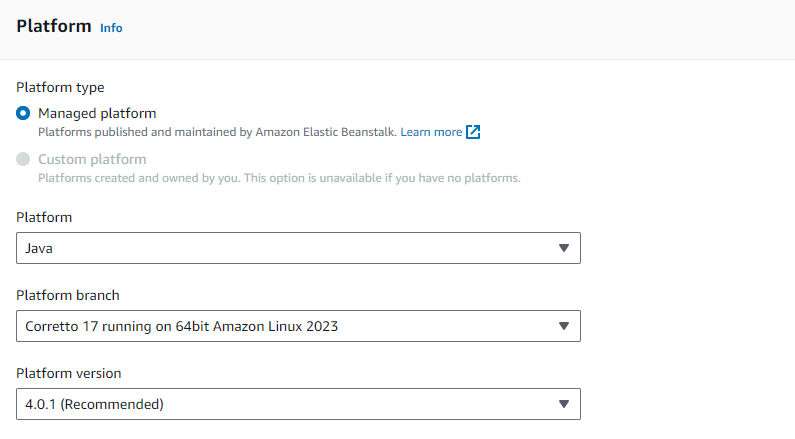Click the Platform type label
The image size is (795, 439).
tap(60, 87)
